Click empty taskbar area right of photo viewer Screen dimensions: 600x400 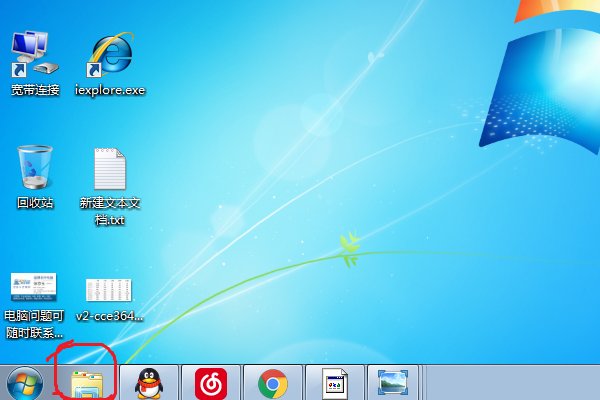click(510, 382)
